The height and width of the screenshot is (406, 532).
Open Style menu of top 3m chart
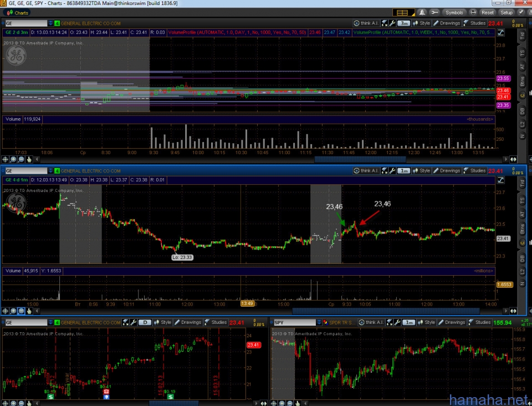(421, 23)
